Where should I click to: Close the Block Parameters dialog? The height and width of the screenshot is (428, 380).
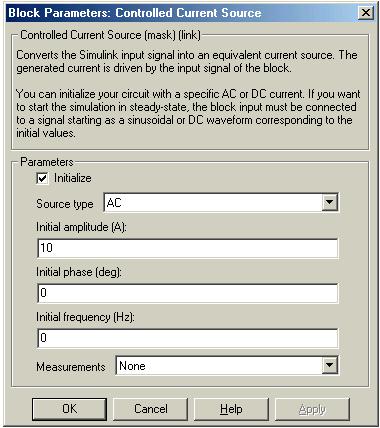366,13
